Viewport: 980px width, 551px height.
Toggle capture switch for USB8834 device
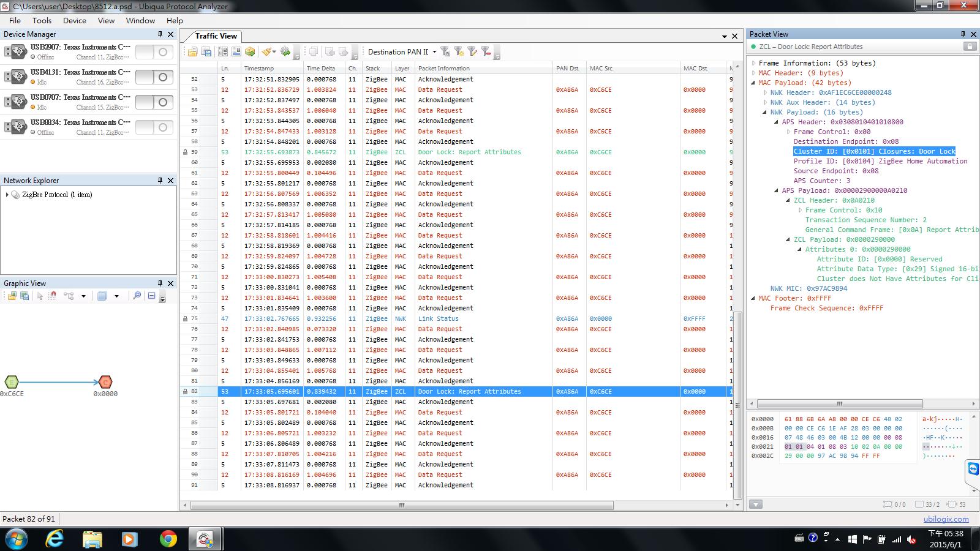click(153, 127)
